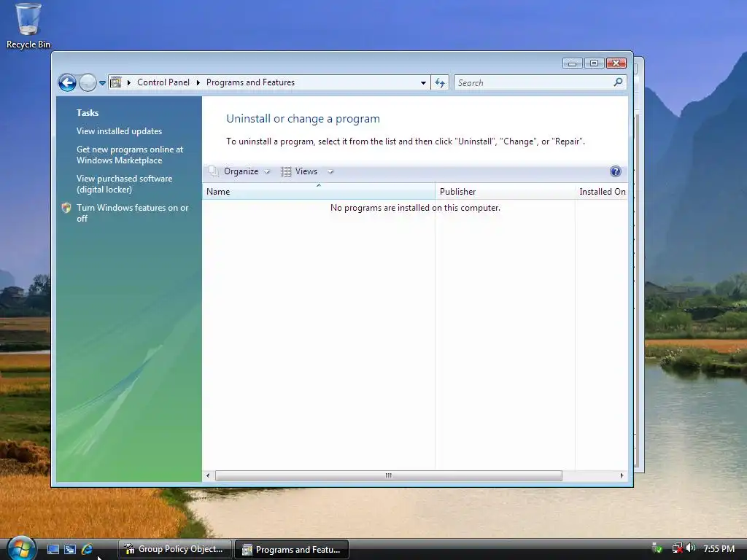Click the 7:55 PM system clock
This screenshot has width=747, height=560.
pyautogui.click(x=719, y=549)
